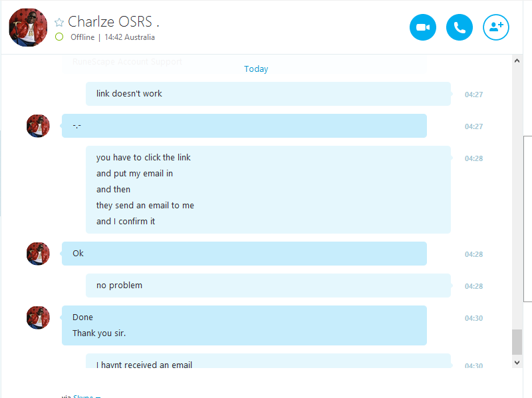The width and height of the screenshot is (532, 398).
Task: Toggle the favorite star beside Charlze OSRS
Action: [59, 23]
